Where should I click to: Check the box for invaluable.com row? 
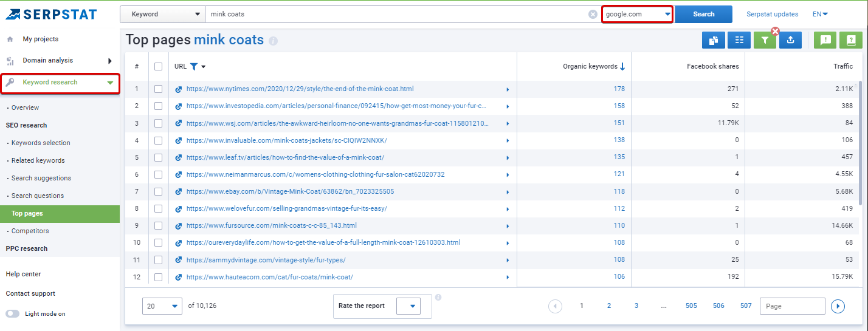pos(159,140)
